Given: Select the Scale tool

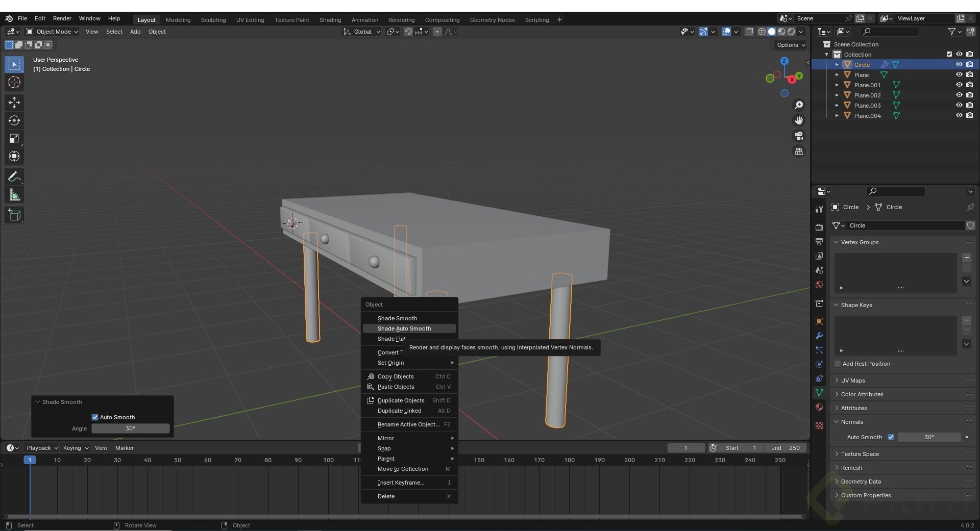Looking at the screenshot, I should 14,139.
